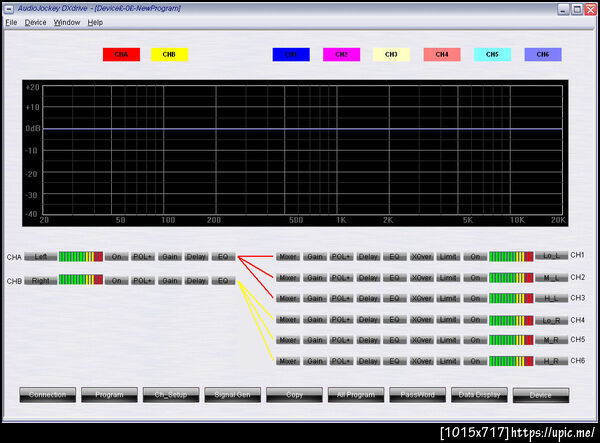Toggle CHB input On button

coord(117,281)
